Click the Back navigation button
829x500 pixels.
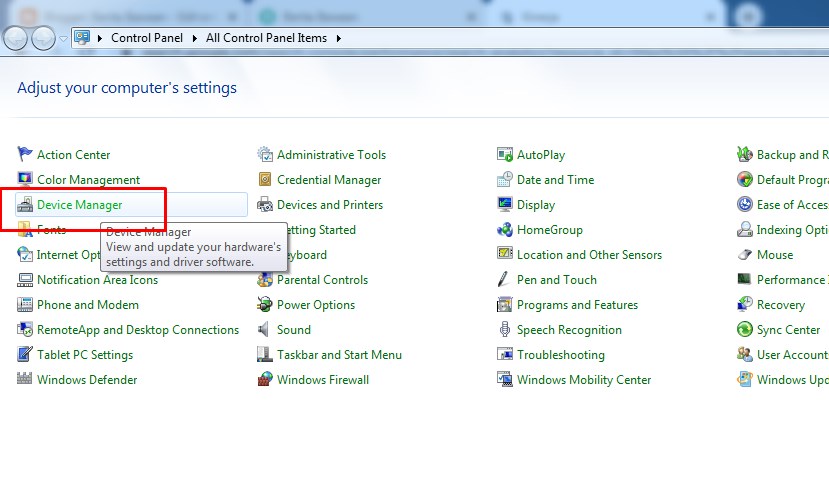pyautogui.click(x=15, y=38)
